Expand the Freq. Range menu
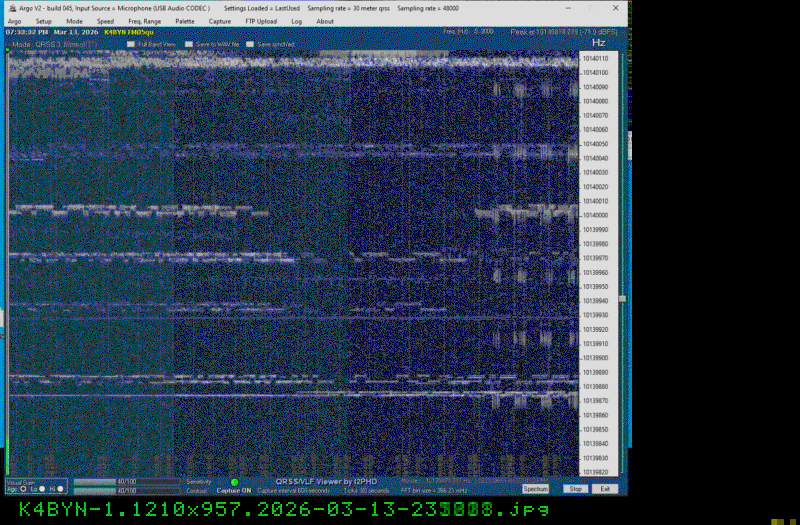This screenshot has height=525, width=800. click(x=145, y=21)
